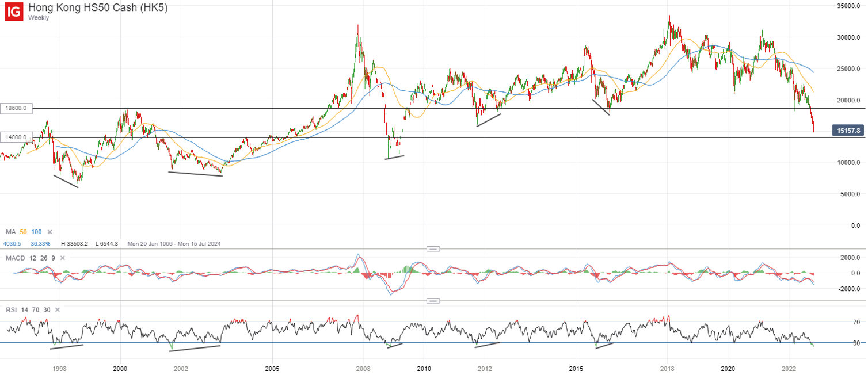868x375 pixels.
Task: Click the IG logo
Action: coord(14,12)
